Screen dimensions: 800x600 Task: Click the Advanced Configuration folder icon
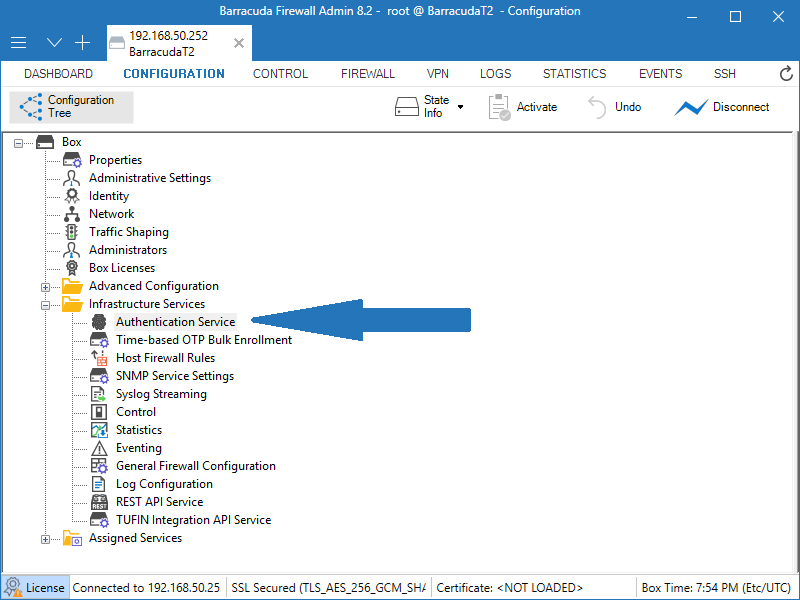click(x=72, y=286)
